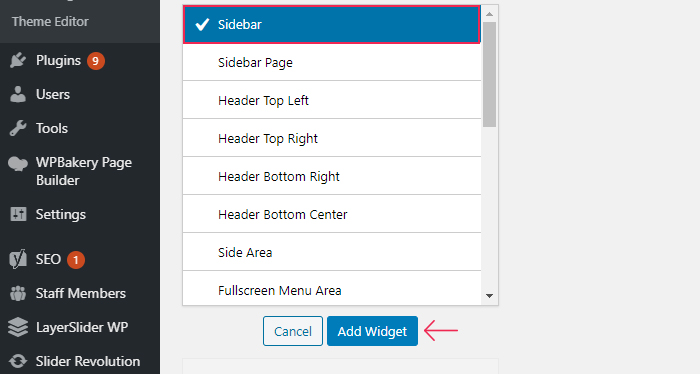
Task: Choose Sidebar Page widget area
Action: (332, 62)
